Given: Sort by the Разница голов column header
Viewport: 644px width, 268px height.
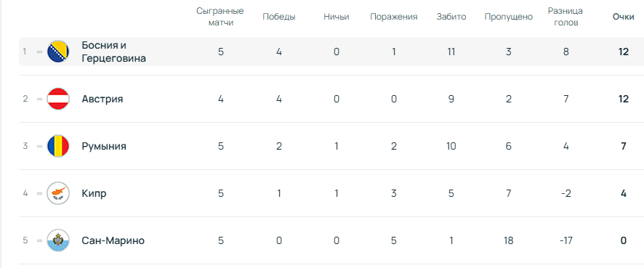Looking at the screenshot, I should pyautogui.click(x=565, y=17).
